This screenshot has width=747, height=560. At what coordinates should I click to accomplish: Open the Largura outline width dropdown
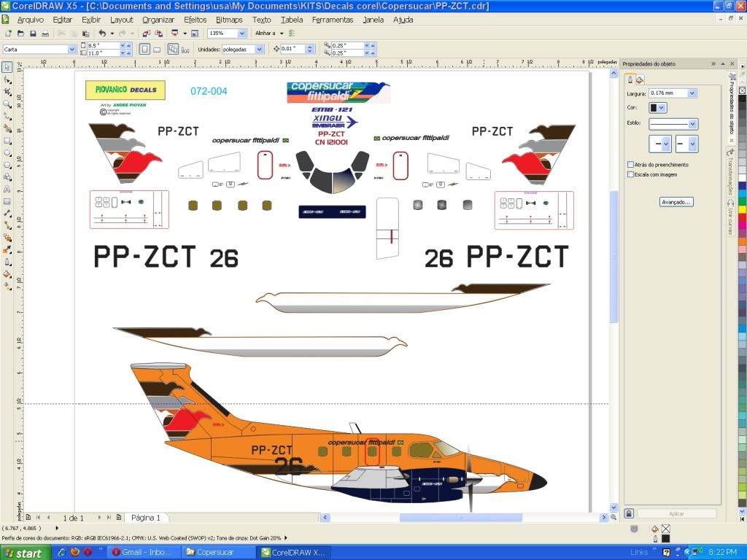(692, 93)
